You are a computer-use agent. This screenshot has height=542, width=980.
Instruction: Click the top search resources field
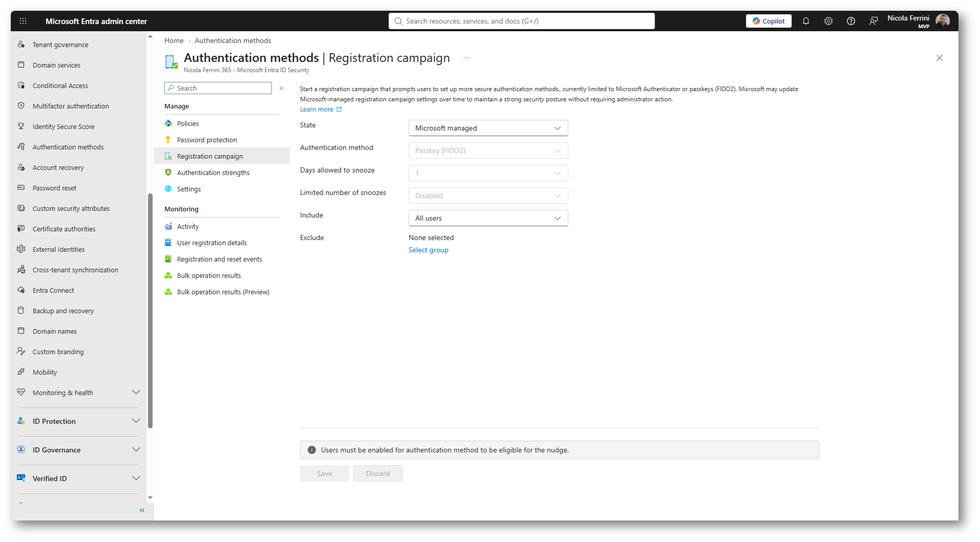click(x=522, y=21)
